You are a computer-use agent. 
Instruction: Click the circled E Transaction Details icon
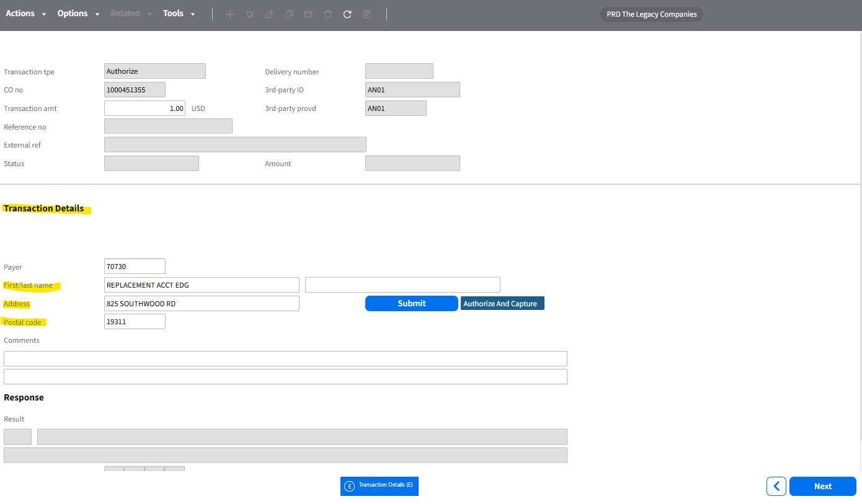point(349,486)
